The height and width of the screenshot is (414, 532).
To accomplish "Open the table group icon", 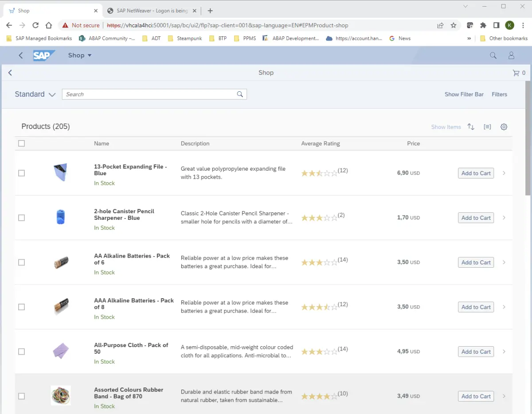I will [487, 127].
